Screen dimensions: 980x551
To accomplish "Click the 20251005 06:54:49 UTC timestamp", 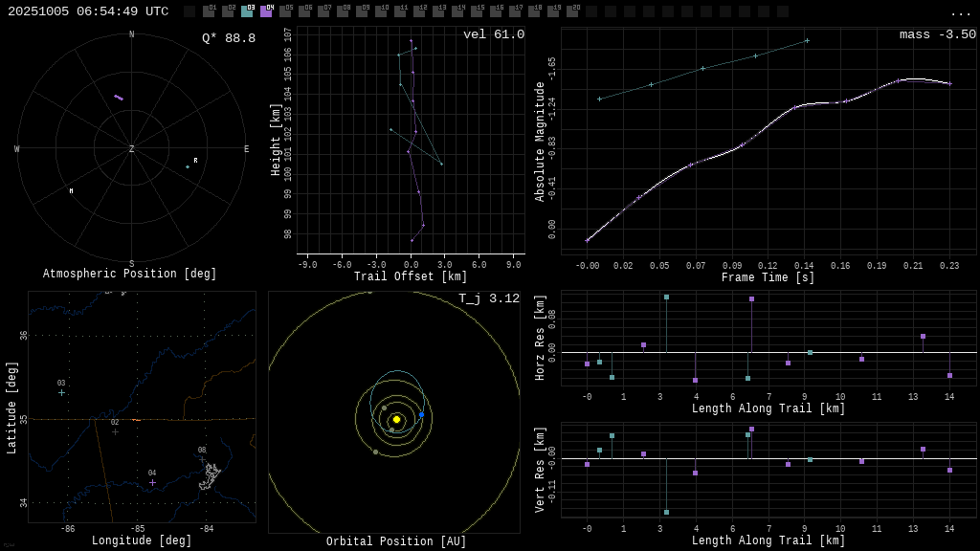I will pos(88,11).
